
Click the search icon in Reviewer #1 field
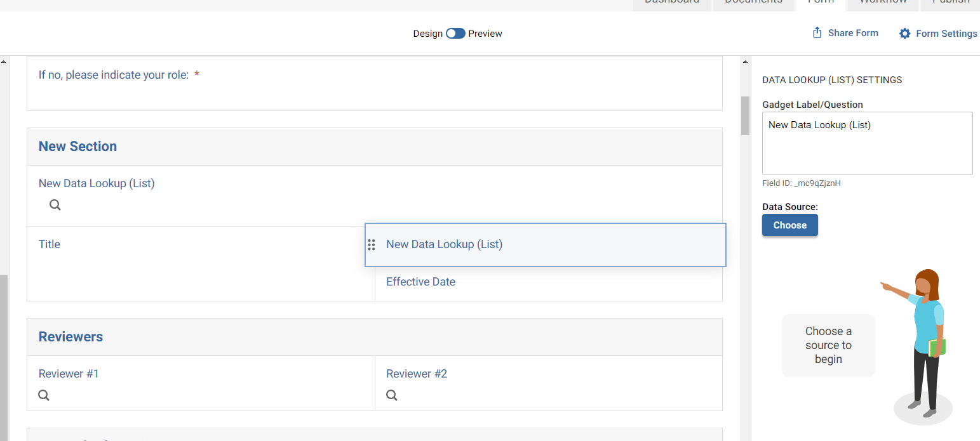(43, 395)
